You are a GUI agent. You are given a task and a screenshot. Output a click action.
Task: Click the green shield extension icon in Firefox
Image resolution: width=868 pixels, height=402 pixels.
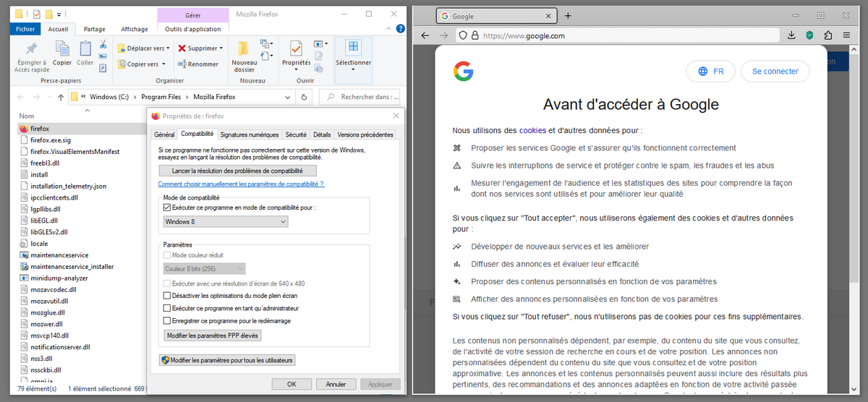(810, 35)
